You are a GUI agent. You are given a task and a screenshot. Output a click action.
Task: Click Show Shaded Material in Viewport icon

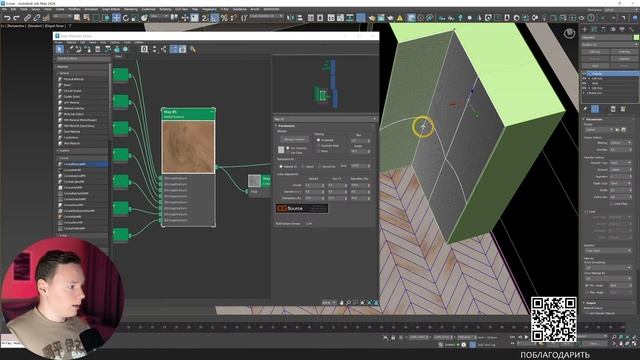126,49
